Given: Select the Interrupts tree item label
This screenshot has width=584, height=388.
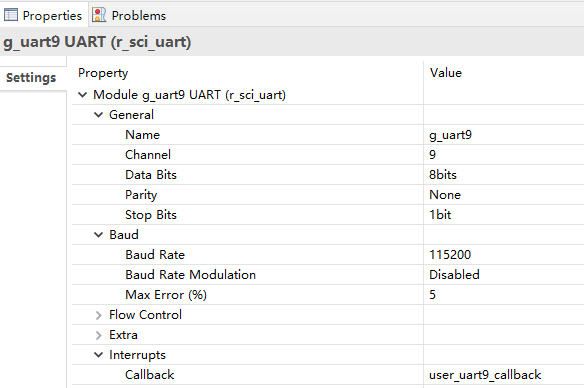Looking at the screenshot, I should [137, 355].
